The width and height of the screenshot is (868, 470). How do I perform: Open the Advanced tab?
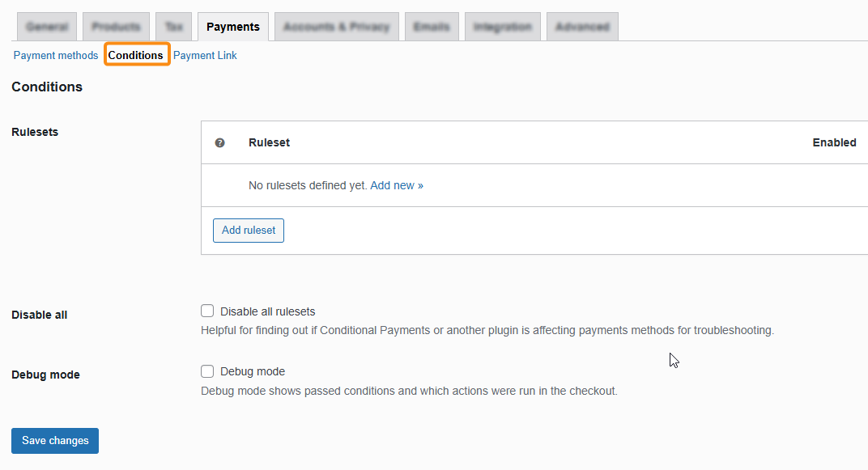582,27
